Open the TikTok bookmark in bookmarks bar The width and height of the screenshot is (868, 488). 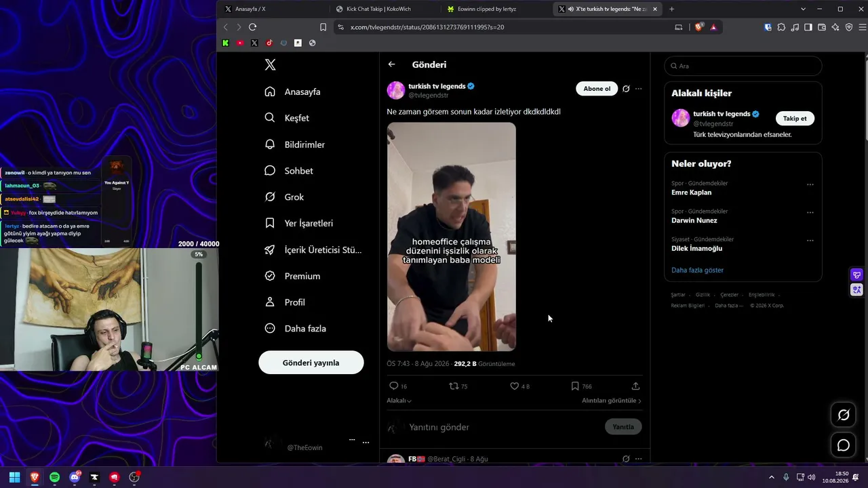click(269, 43)
